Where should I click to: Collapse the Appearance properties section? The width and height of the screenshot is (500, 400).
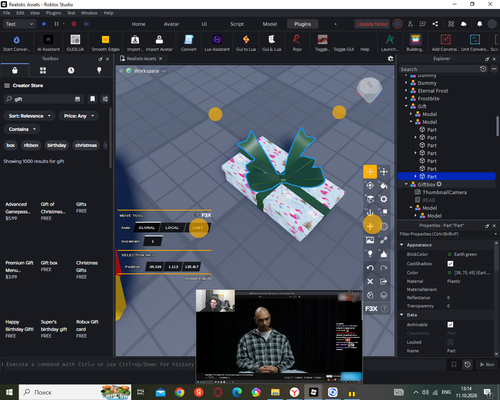tap(402, 245)
